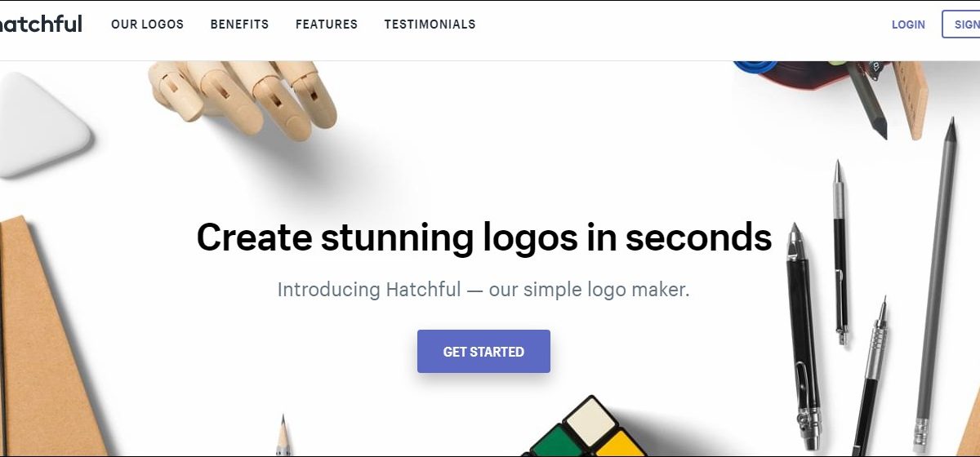Open the OUR LOGOS menu item
Viewport: 980px width, 457px height.
click(148, 24)
